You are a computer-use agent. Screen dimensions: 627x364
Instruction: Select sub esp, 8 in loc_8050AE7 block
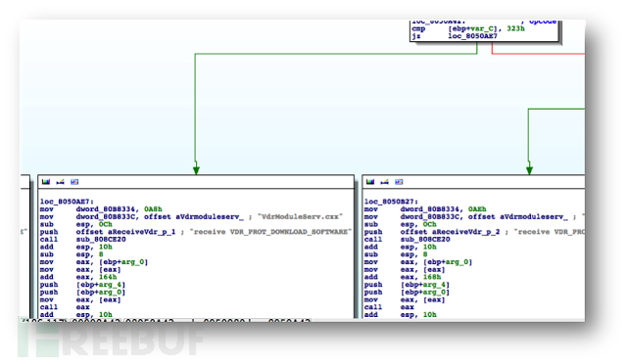click(72, 254)
